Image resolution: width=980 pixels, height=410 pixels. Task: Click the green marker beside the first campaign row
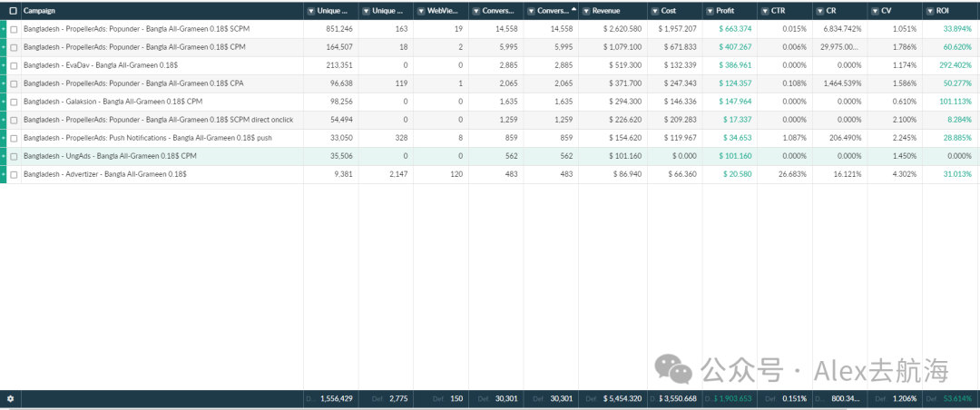[3, 29]
